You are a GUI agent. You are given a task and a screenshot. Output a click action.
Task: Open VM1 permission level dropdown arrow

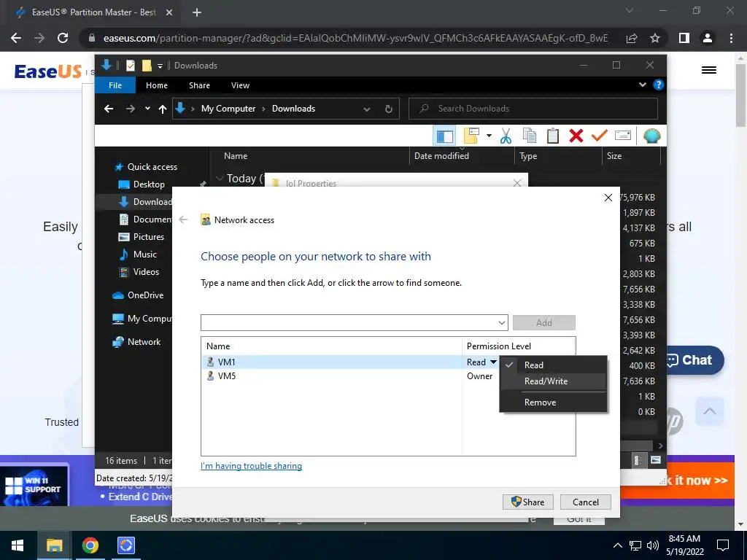coord(493,362)
